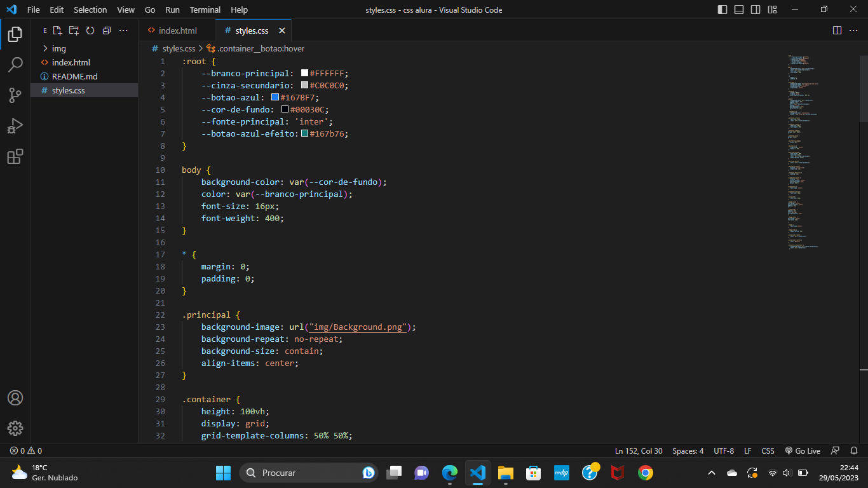This screenshot has width=868, height=488.
Task: Change the CSS language mode
Action: [x=768, y=451]
